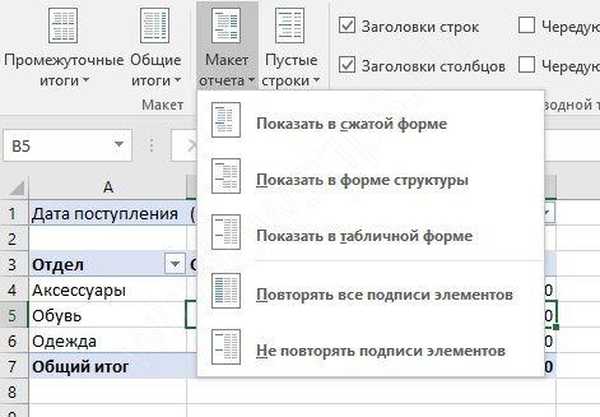The image size is (600, 417).
Task: Click the tabular form layout icon
Action: (x=226, y=232)
